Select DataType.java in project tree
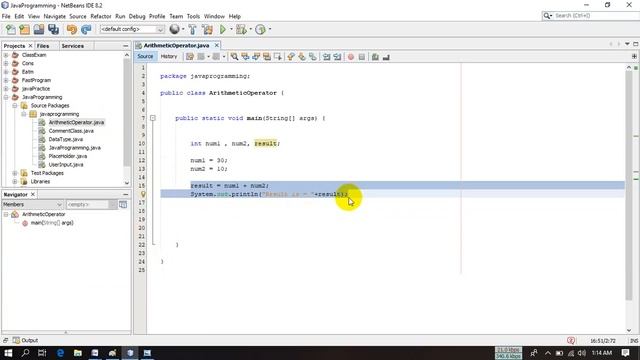Viewport: 640px width, 360px height. pyautogui.click(x=65, y=139)
